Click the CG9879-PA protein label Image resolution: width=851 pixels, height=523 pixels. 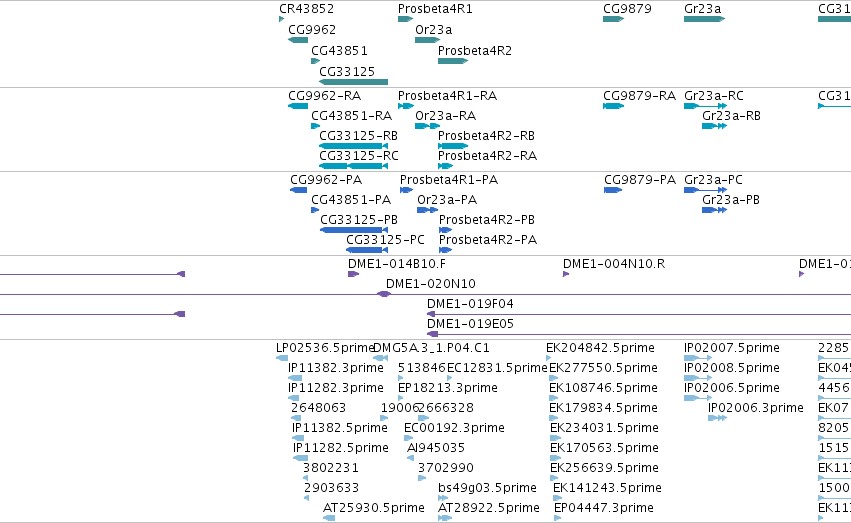[x=640, y=180]
